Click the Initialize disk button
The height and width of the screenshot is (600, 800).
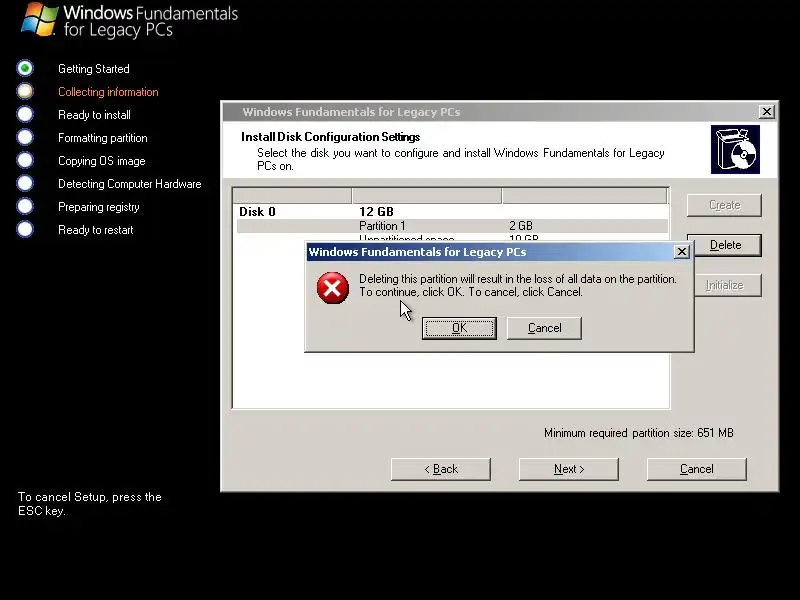[724, 285]
